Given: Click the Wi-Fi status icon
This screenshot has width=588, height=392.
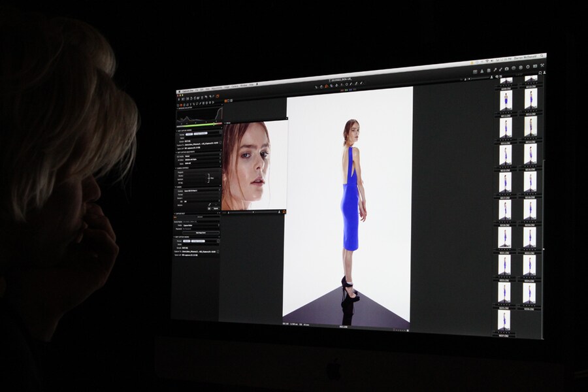Looking at the screenshot, I should tap(487, 61).
